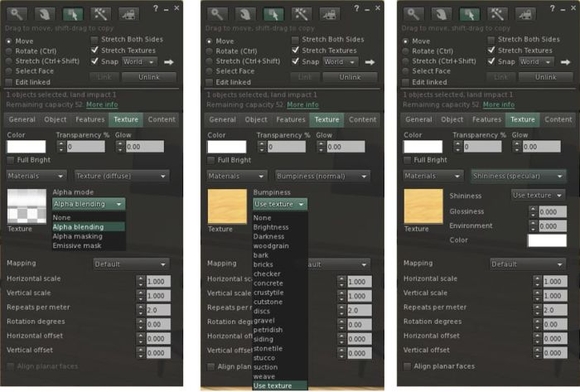Open help question mark in right panel
The width and height of the screenshot is (580, 392).
coord(553,8)
